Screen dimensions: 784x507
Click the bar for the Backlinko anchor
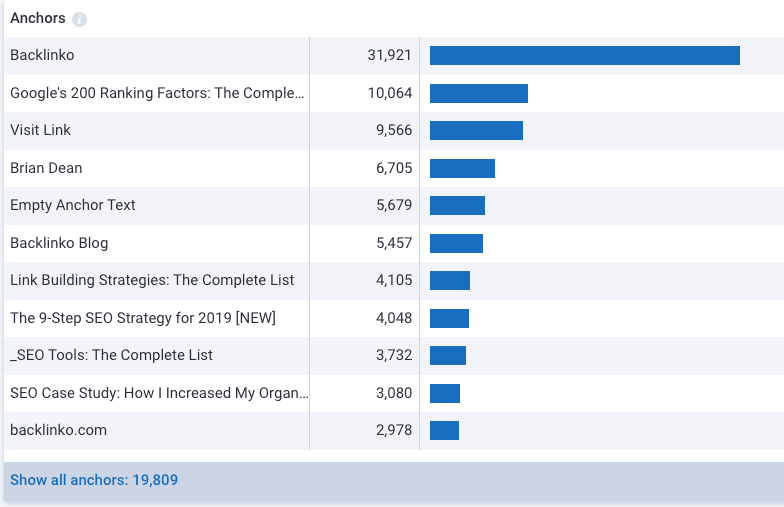pyautogui.click(x=585, y=56)
